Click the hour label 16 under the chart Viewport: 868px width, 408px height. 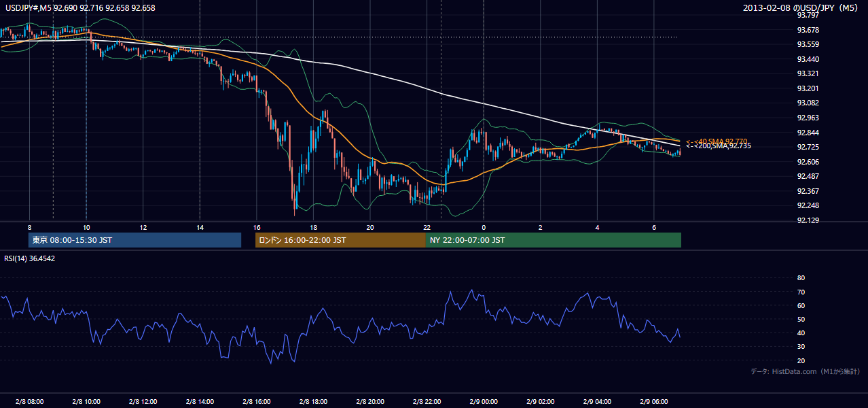(256, 227)
